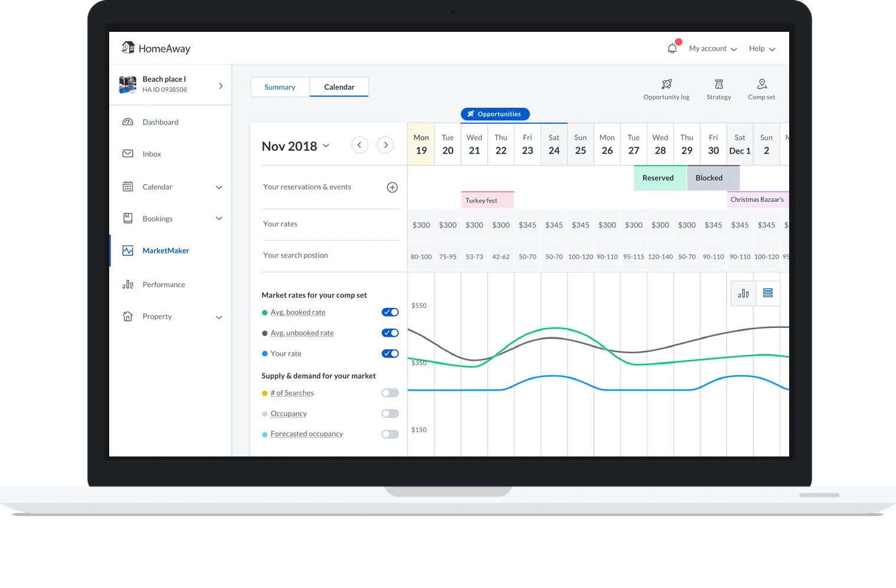The height and width of the screenshot is (588, 896).
Task: Click Avg. unbooked rate link
Action: pyautogui.click(x=302, y=333)
